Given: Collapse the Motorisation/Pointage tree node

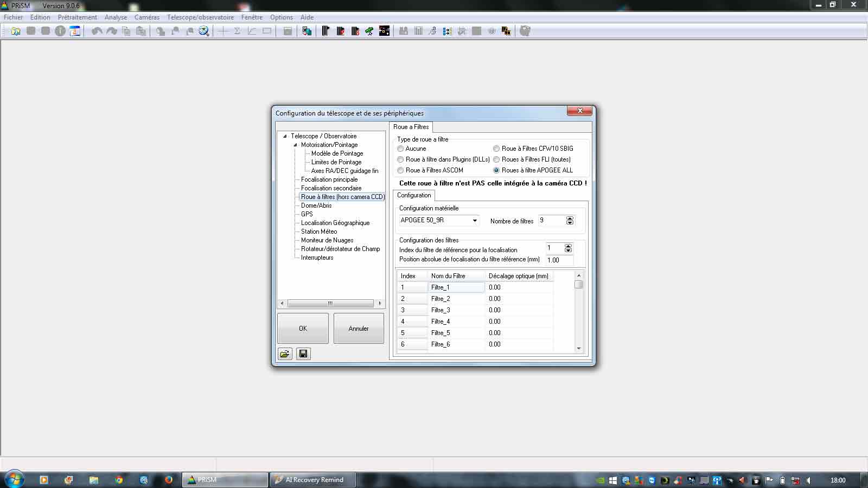Looking at the screenshot, I should tap(296, 145).
